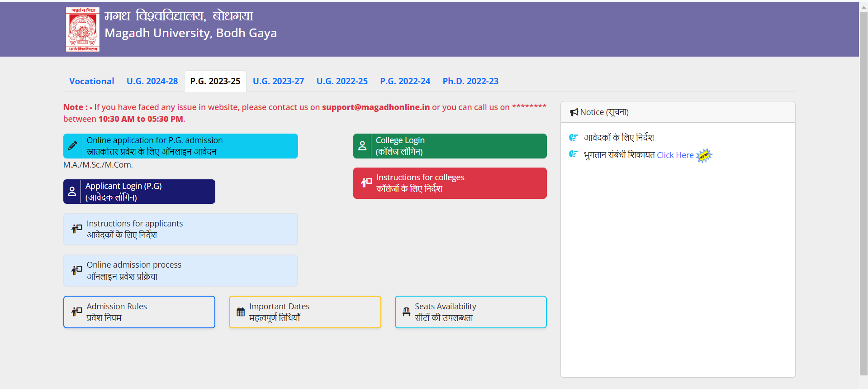Click the calendar icon beside Important Dates
This screenshot has width=868, height=389.
click(241, 312)
